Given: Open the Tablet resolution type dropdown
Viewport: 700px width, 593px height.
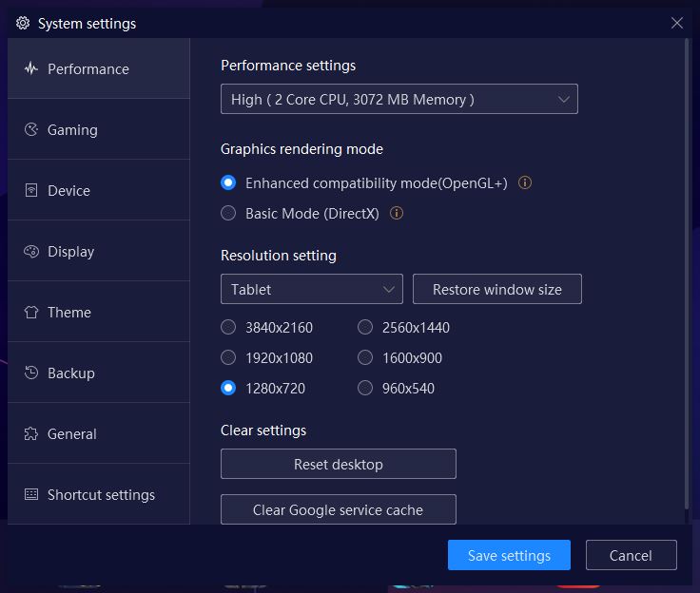Looking at the screenshot, I should coord(312,289).
